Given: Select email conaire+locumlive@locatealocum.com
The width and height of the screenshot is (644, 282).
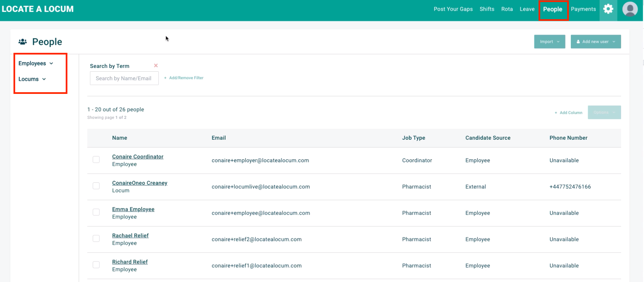Looking at the screenshot, I should tap(261, 187).
